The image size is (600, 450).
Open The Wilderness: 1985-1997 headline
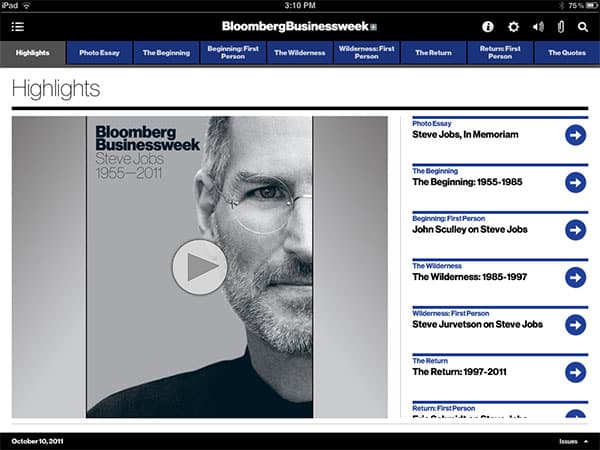coord(470,277)
